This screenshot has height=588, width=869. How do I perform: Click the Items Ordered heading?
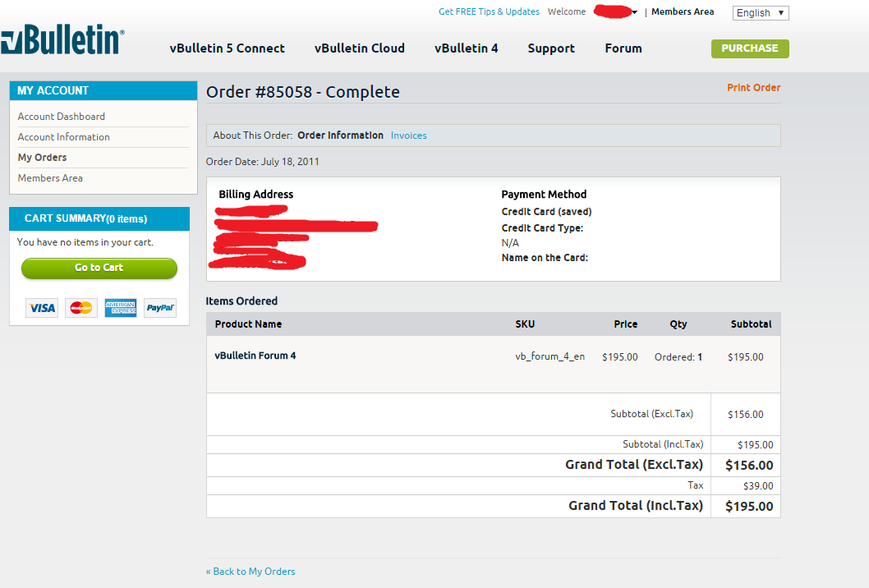(x=241, y=301)
